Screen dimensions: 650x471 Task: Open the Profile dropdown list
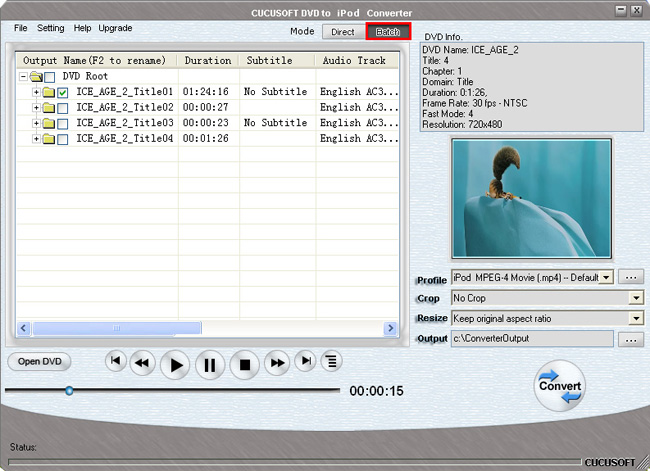point(606,277)
